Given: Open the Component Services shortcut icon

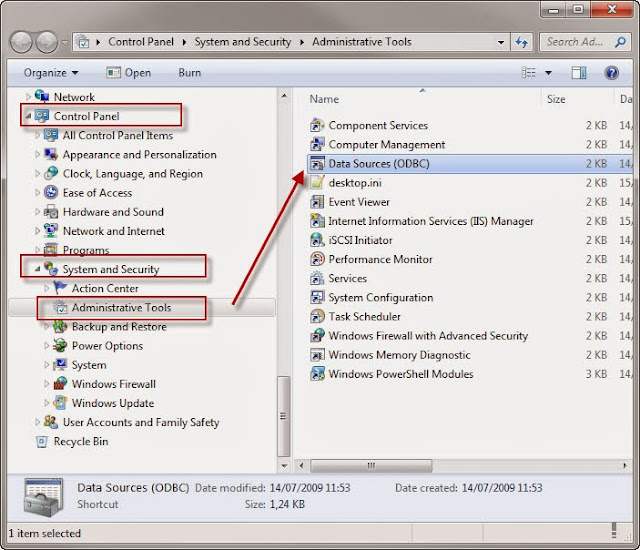Looking at the screenshot, I should pos(317,125).
